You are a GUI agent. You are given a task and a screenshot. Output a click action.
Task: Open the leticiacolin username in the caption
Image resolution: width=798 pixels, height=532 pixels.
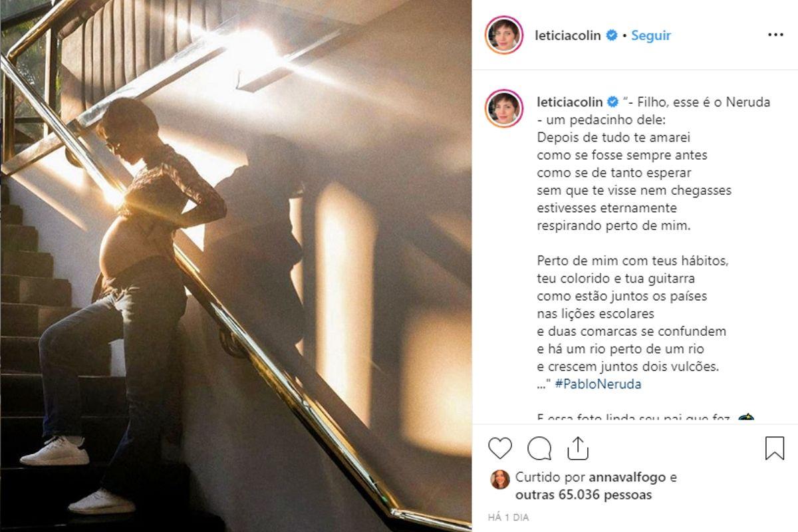pos(569,102)
